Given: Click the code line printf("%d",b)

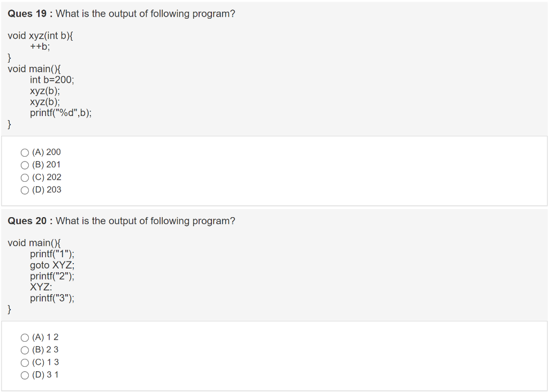Looking at the screenshot, I should [x=60, y=113].
